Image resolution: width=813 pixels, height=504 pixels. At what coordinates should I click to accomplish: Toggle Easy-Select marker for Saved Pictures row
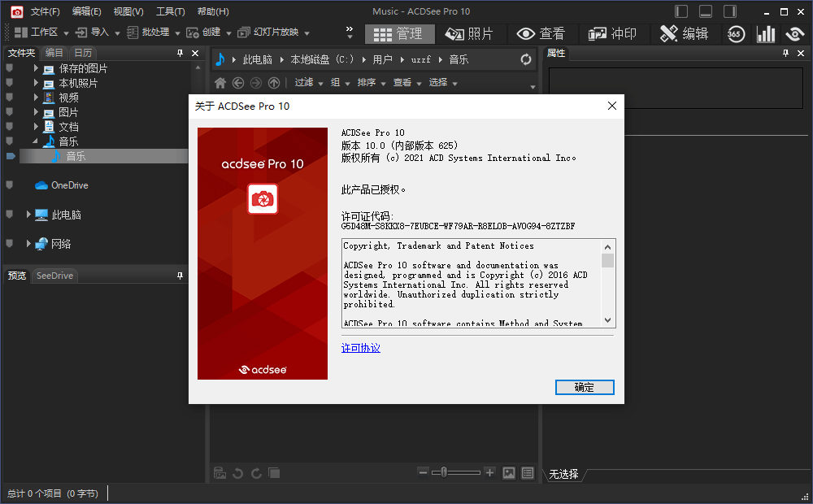click(9, 68)
